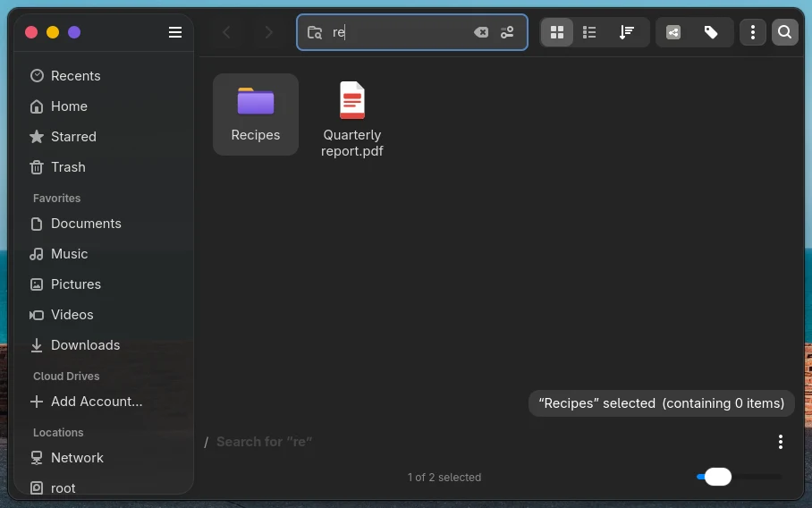
Task: Click the Cloud Drives section header
Action: [x=66, y=377]
